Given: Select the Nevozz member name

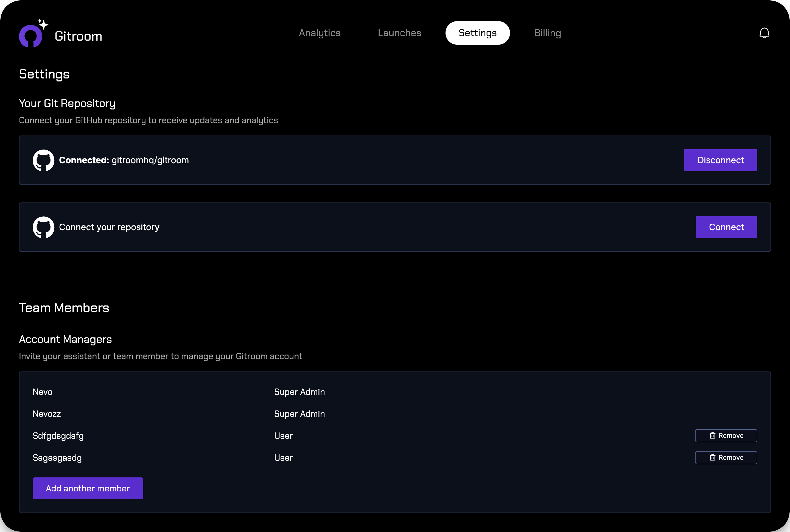Looking at the screenshot, I should (46, 414).
